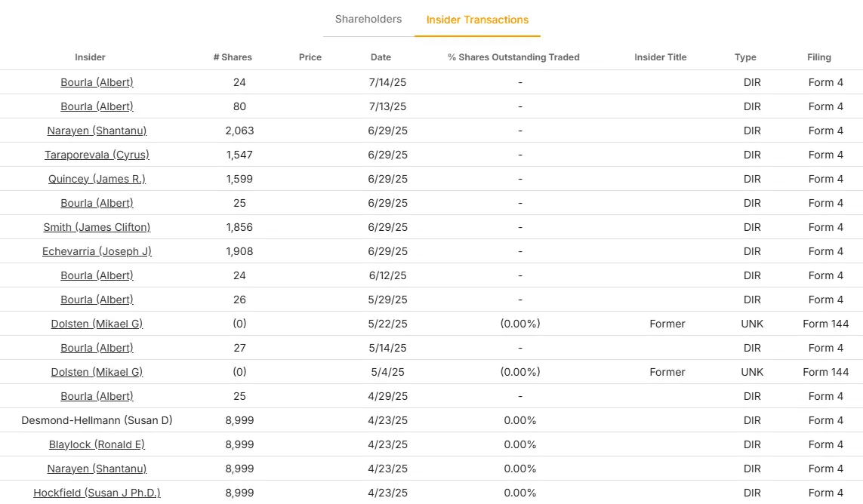Screen dimensions: 863x504
Task: Click Narayen (Shantanu) link with 2,063 shares
Action: [x=97, y=131]
